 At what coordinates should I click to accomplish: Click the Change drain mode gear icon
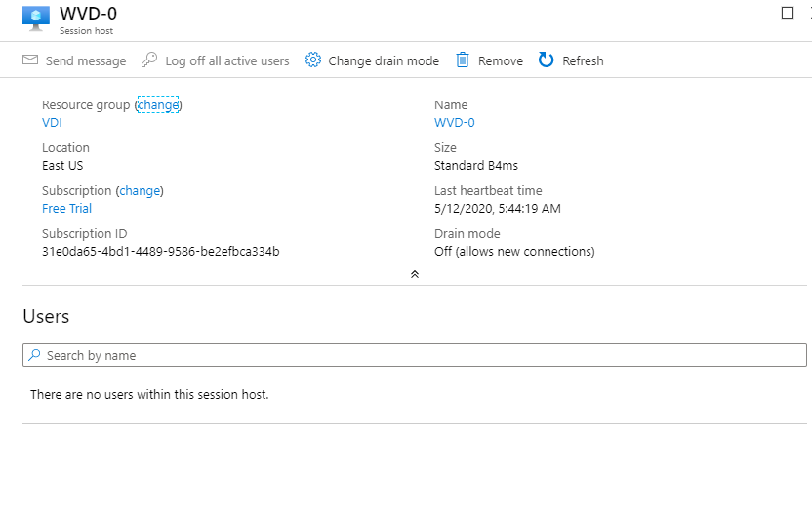[x=312, y=60]
